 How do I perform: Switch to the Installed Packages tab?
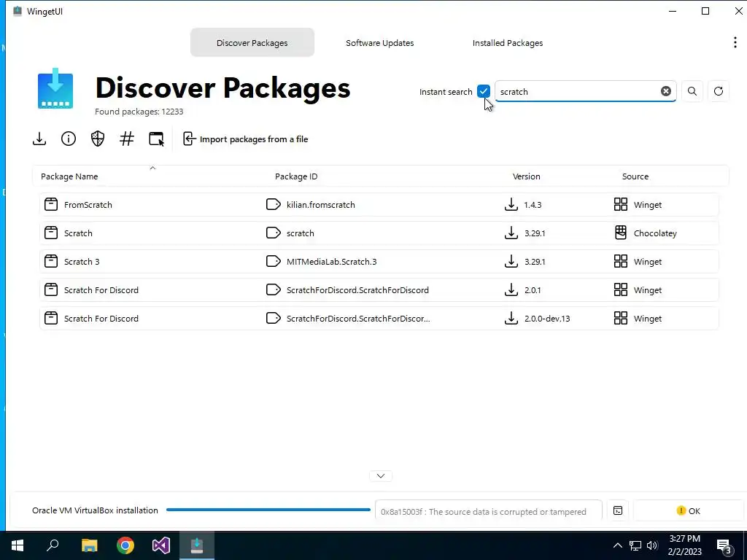tap(508, 43)
